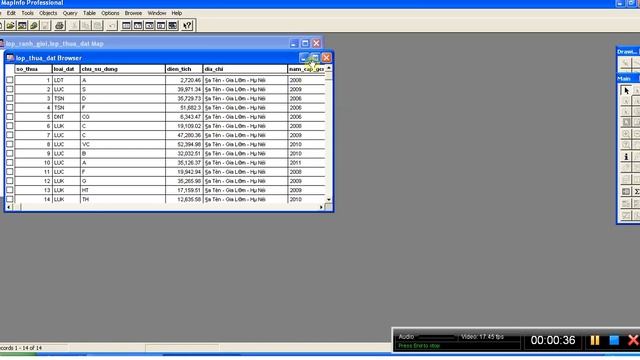Select the area cell 2,720.46
Image resolution: width=640 pixels, height=360 pixels.
coord(184,80)
